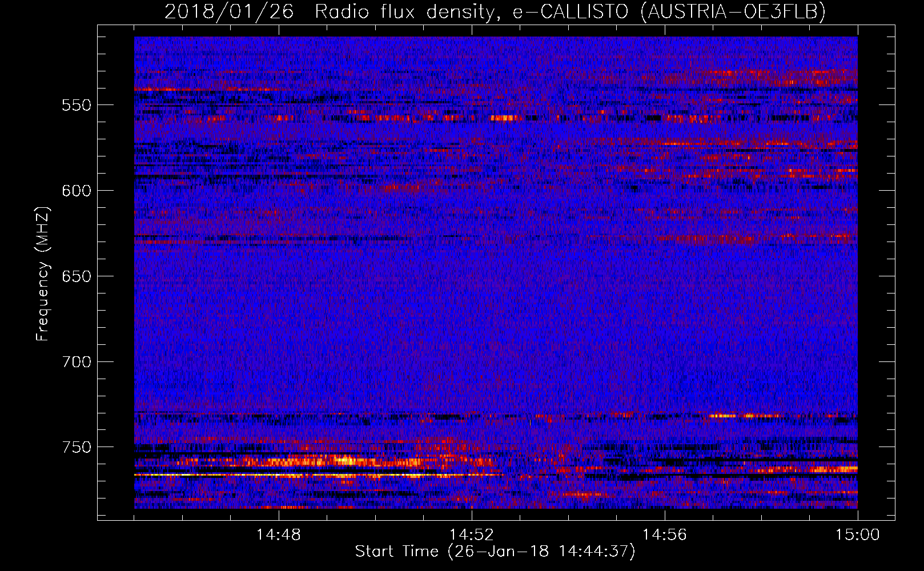Click the date "2018/01/26" in the title
The width and height of the screenshot is (924, 571).
(229, 12)
